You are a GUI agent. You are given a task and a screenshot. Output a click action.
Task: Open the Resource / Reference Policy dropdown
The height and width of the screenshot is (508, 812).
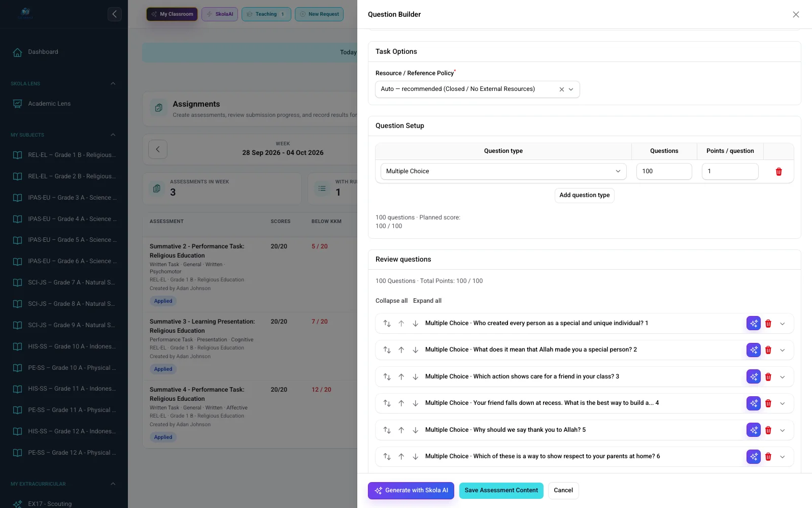click(571, 89)
